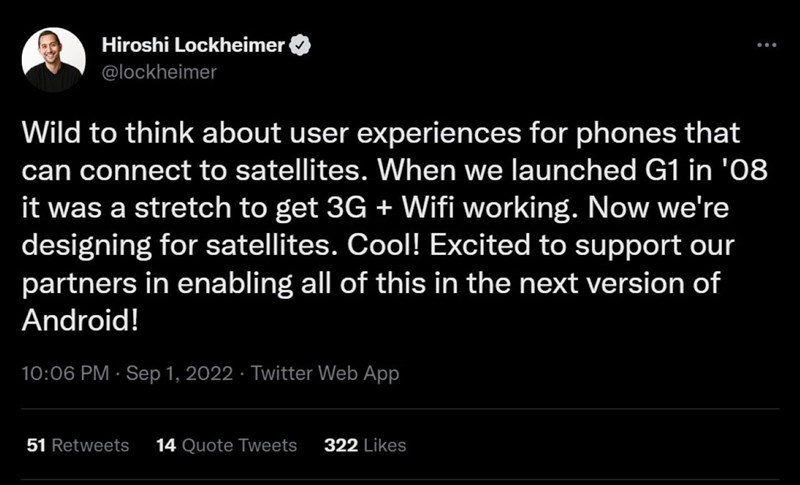Click the Sep 1, 2022 date

(176, 373)
